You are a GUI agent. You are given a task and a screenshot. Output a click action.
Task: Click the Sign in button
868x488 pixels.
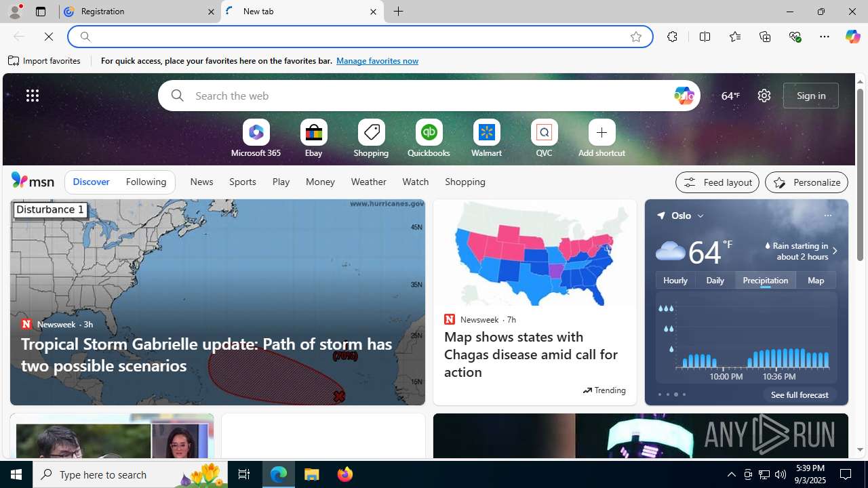coord(811,96)
